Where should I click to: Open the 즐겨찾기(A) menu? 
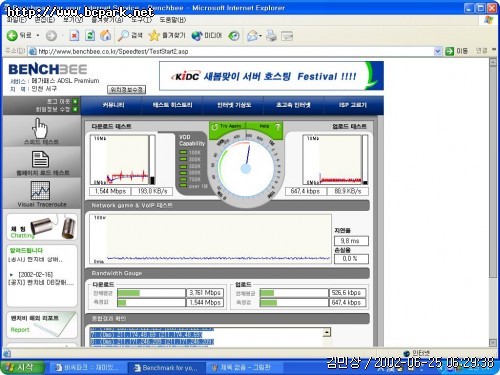[107, 20]
